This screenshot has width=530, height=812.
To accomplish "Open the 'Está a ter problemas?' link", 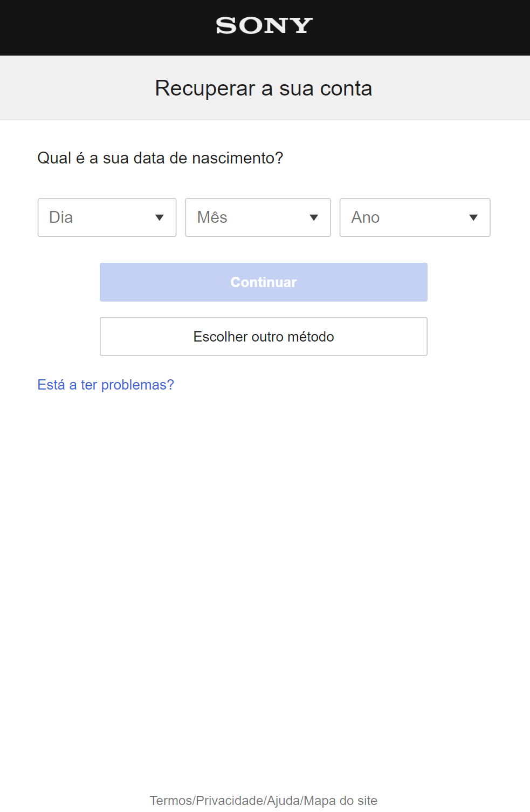I will point(106,385).
